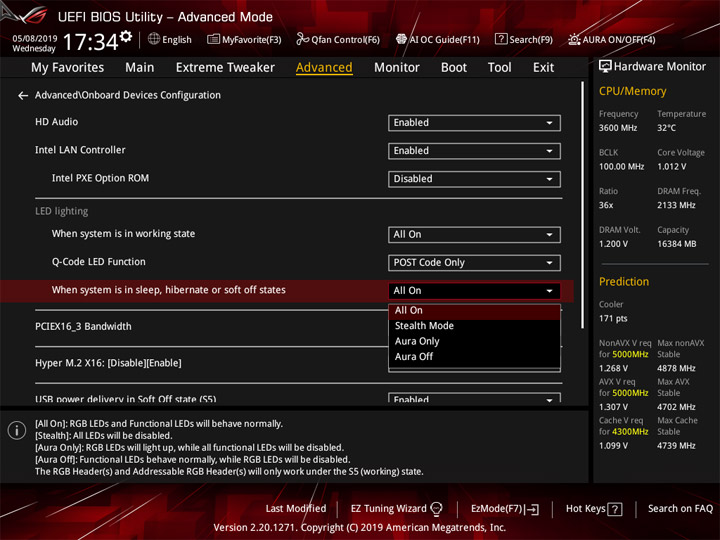Open the HD Audio dropdown
The height and width of the screenshot is (540, 720).
[x=474, y=123]
